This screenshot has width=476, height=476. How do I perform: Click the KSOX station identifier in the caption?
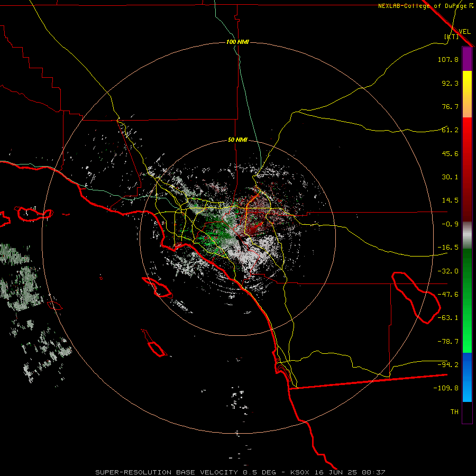[300, 472]
